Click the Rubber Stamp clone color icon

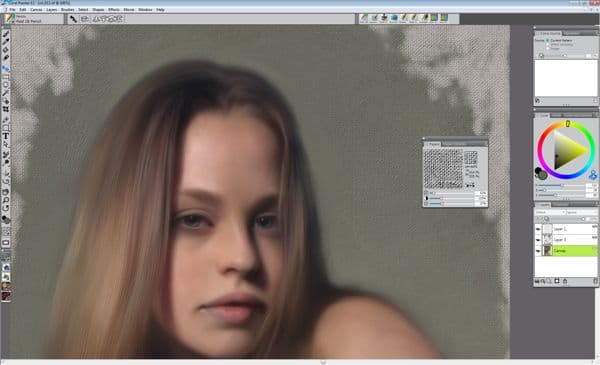pos(593,175)
